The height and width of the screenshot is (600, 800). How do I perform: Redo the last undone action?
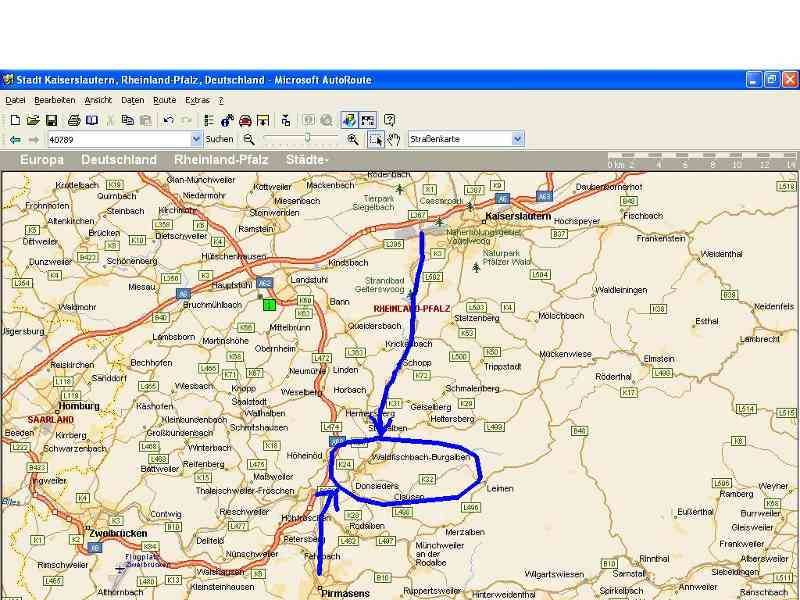pos(186,120)
